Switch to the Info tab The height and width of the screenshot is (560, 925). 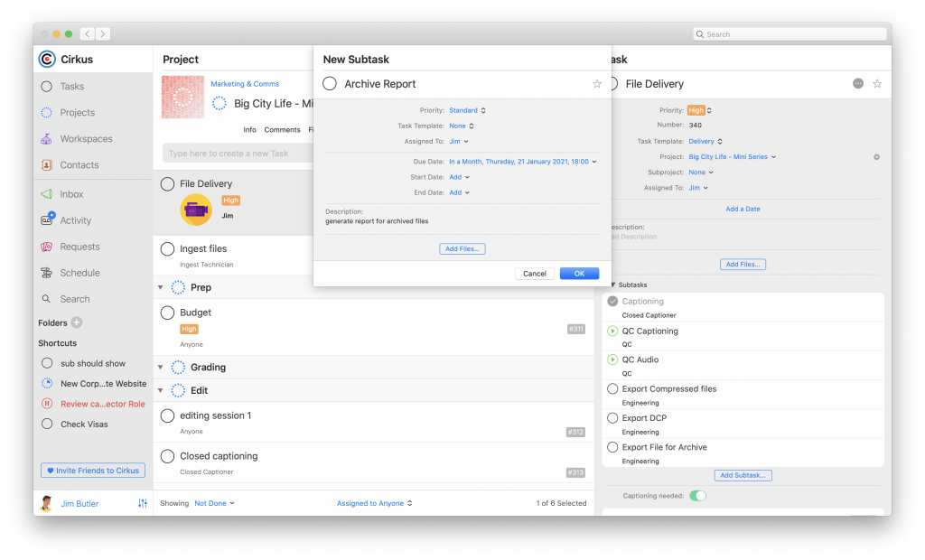tap(249, 130)
